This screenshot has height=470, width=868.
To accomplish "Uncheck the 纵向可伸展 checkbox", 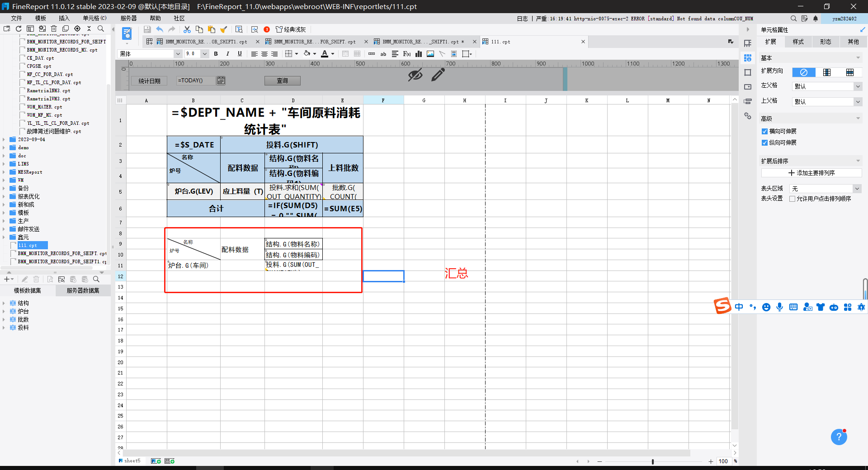I will [764, 142].
